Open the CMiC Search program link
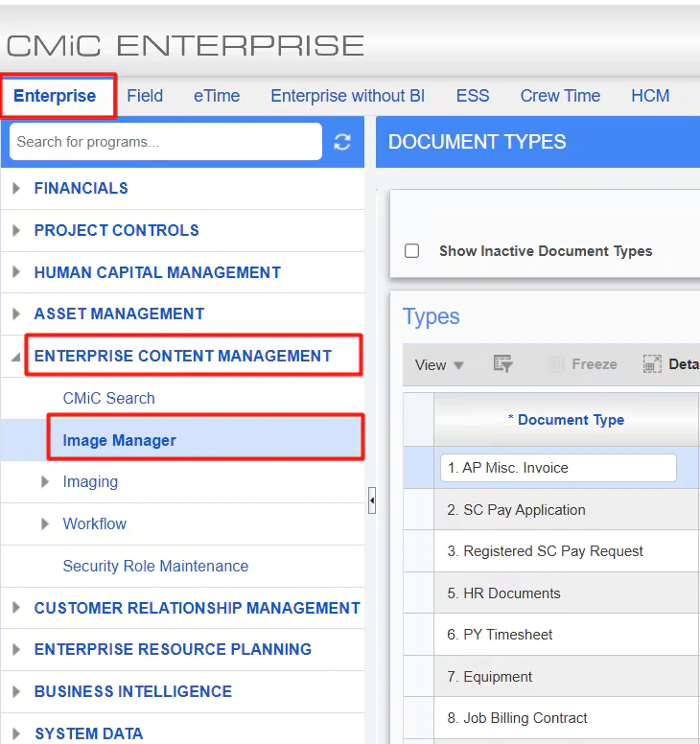 click(108, 398)
